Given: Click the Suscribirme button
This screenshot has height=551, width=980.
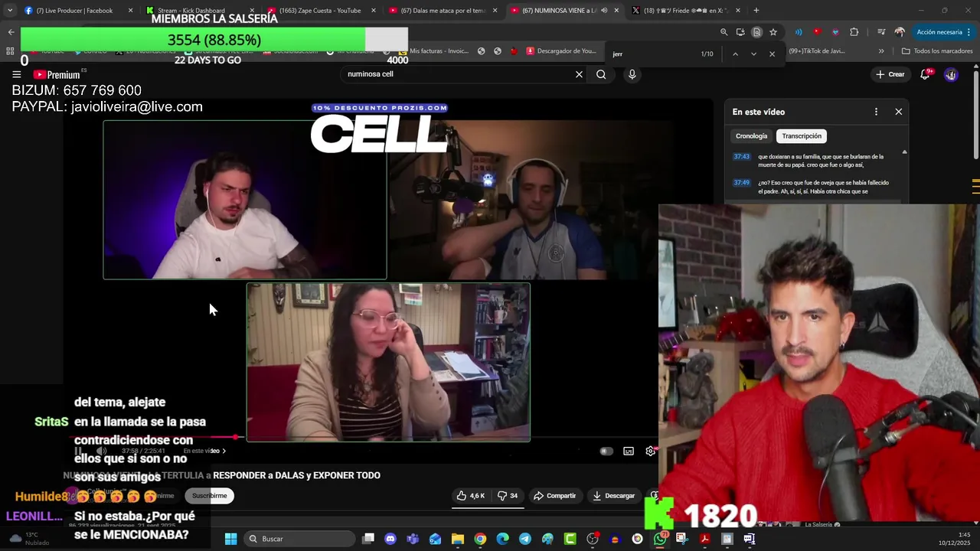Looking at the screenshot, I should (209, 496).
